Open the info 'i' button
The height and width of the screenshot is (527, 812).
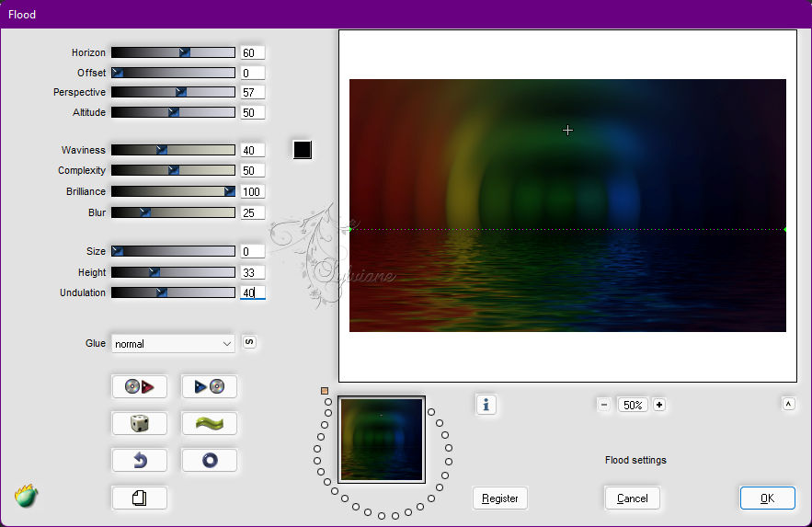(x=486, y=405)
